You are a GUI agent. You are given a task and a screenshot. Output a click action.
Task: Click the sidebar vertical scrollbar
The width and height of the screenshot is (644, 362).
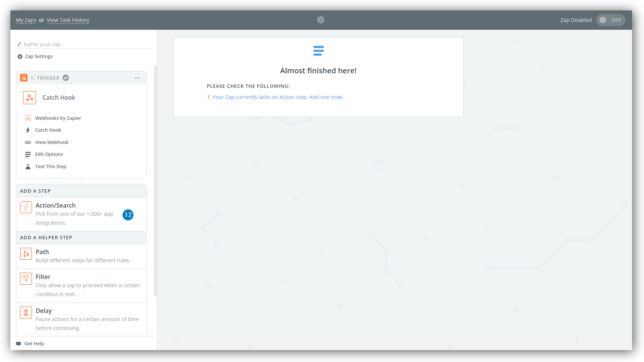pyautogui.click(x=155, y=181)
